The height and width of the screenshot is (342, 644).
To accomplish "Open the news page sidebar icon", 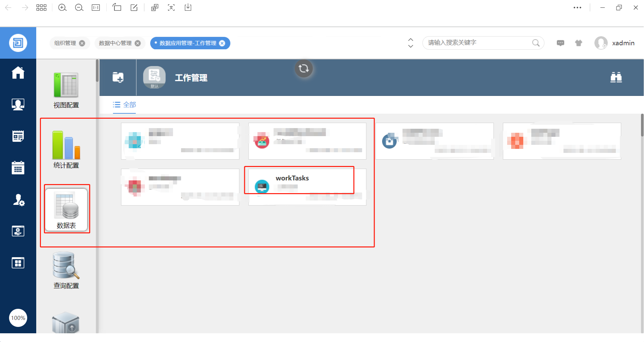I will coord(18,136).
